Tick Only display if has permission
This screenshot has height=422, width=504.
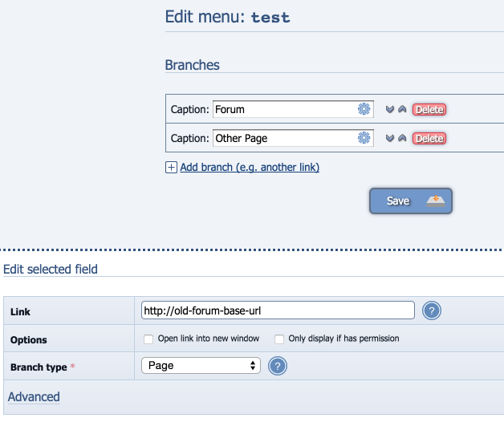coord(279,339)
